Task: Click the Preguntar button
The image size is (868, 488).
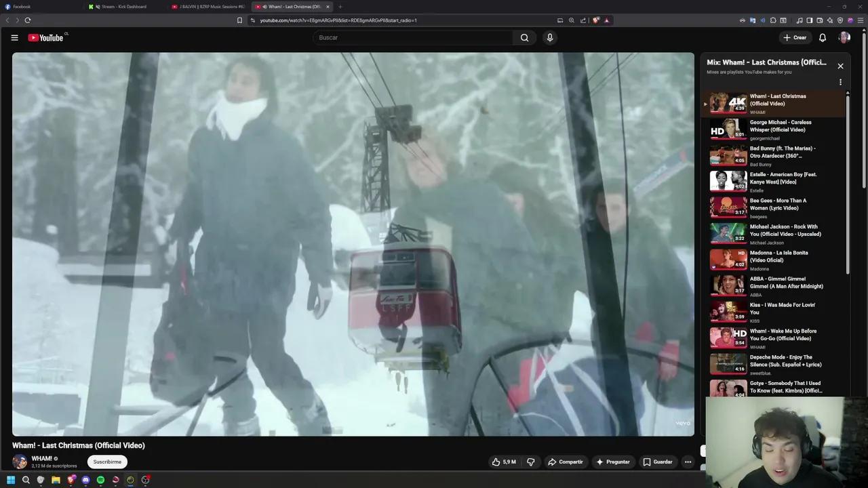Action: pyautogui.click(x=613, y=462)
